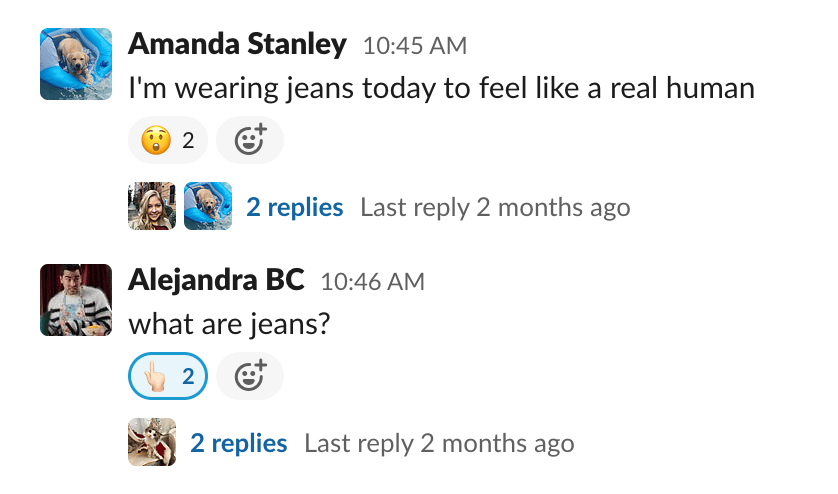Open the 10:46 AM timestamp link
Screen dimensions: 838x494
pos(372,282)
